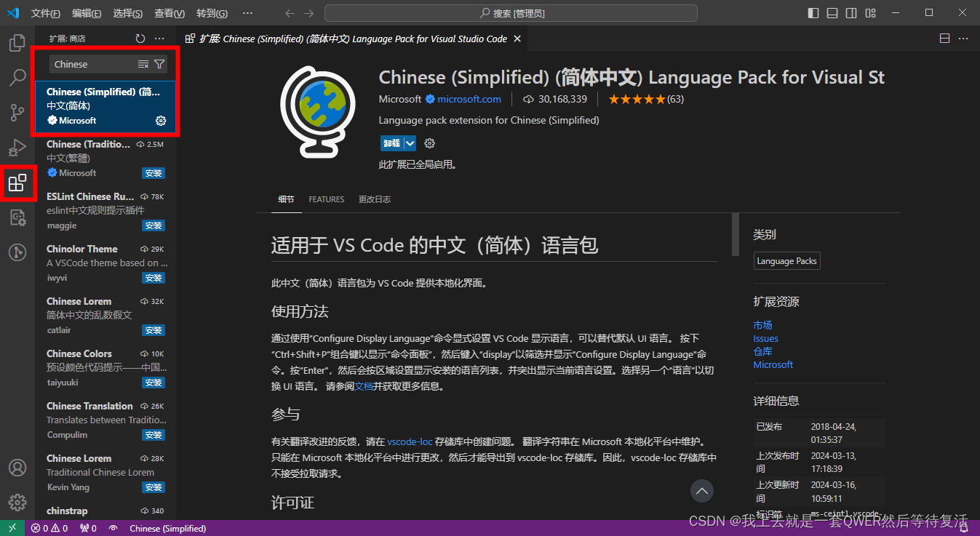Screen dimensions: 980x536
Task: Toggle the primary side bar layout icon
Action: point(813,13)
